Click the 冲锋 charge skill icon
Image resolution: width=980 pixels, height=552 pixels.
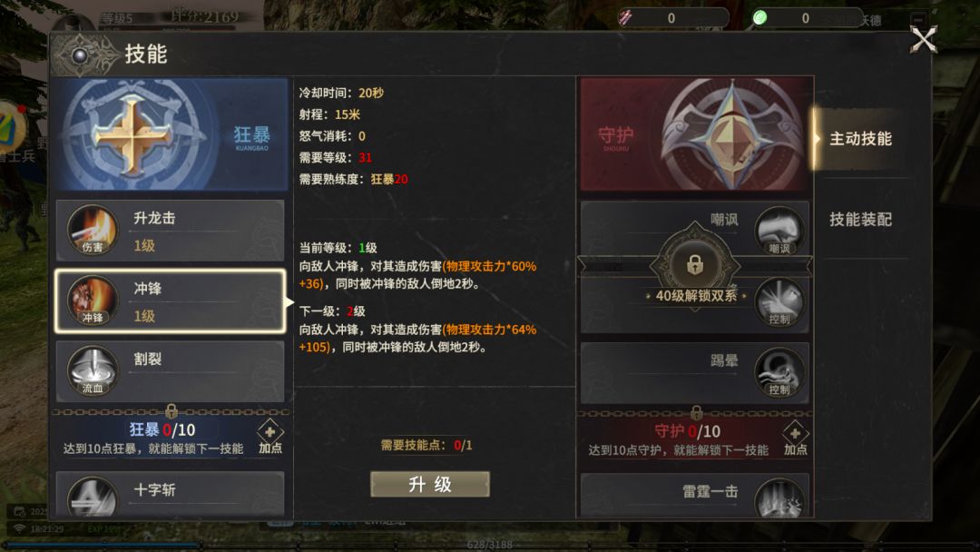click(x=93, y=301)
